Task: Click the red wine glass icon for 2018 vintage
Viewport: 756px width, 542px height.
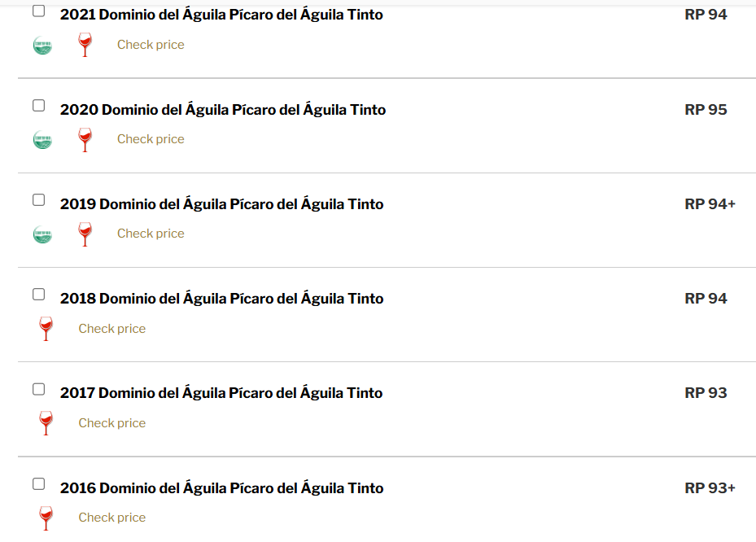Action: 46,329
